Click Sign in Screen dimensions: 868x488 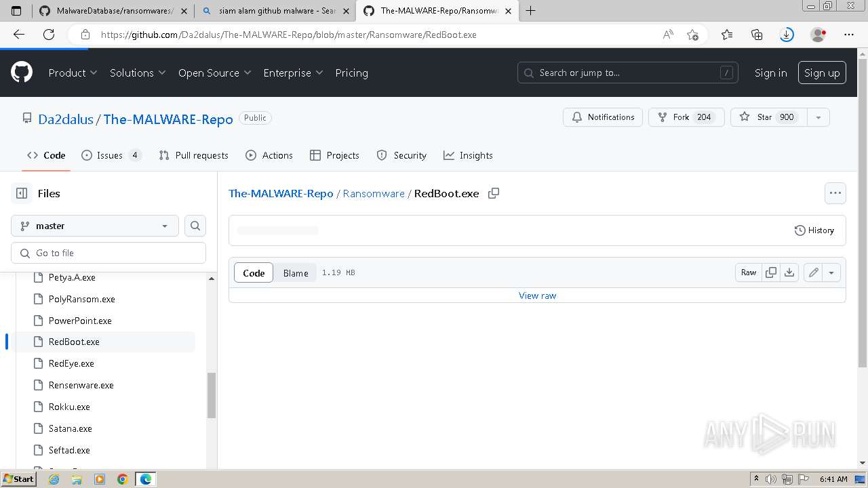click(770, 73)
